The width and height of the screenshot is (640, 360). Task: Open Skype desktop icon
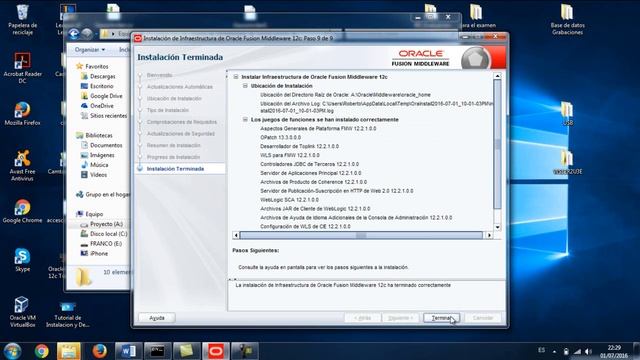coord(22,260)
